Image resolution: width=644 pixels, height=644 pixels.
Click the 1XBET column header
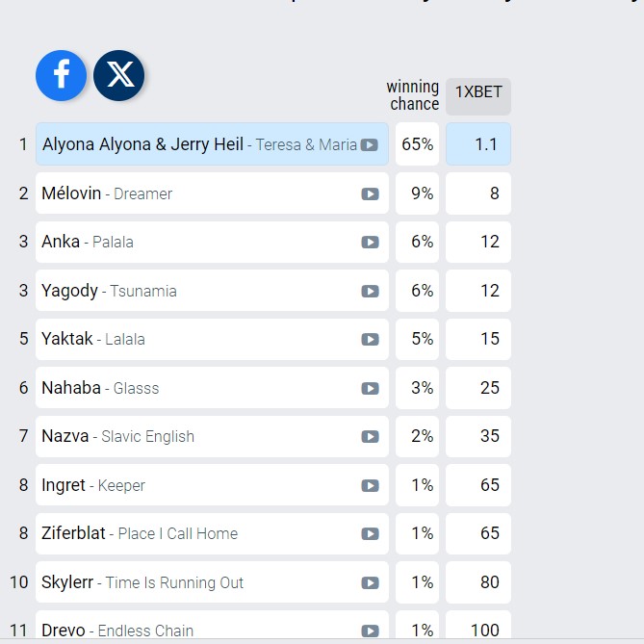(477, 92)
